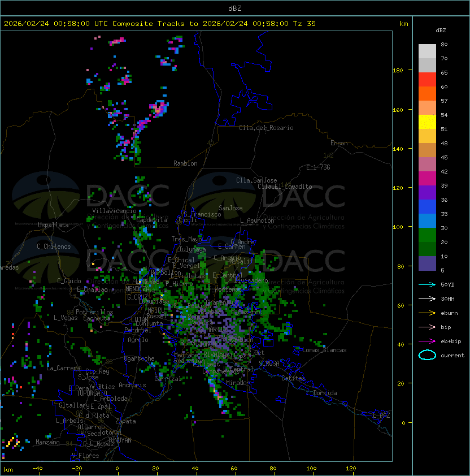Click the Agrelo place label
This screenshot has width=470, height=476.
pyautogui.click(x=138, y=340)
